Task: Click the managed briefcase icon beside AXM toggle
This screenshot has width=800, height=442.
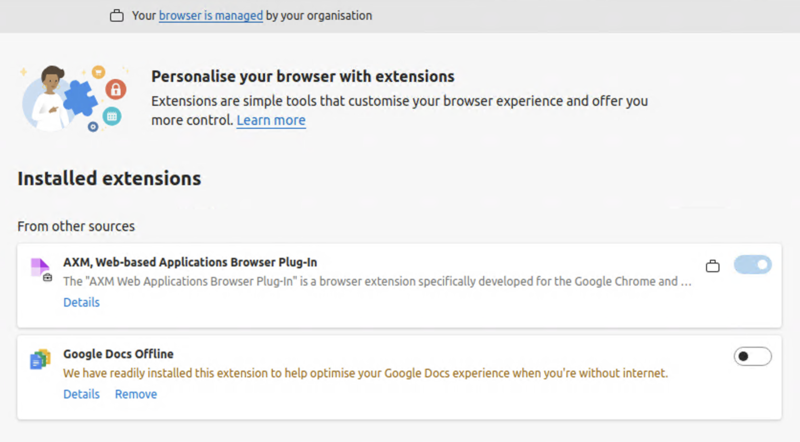Action: click(x=712, y=265)
